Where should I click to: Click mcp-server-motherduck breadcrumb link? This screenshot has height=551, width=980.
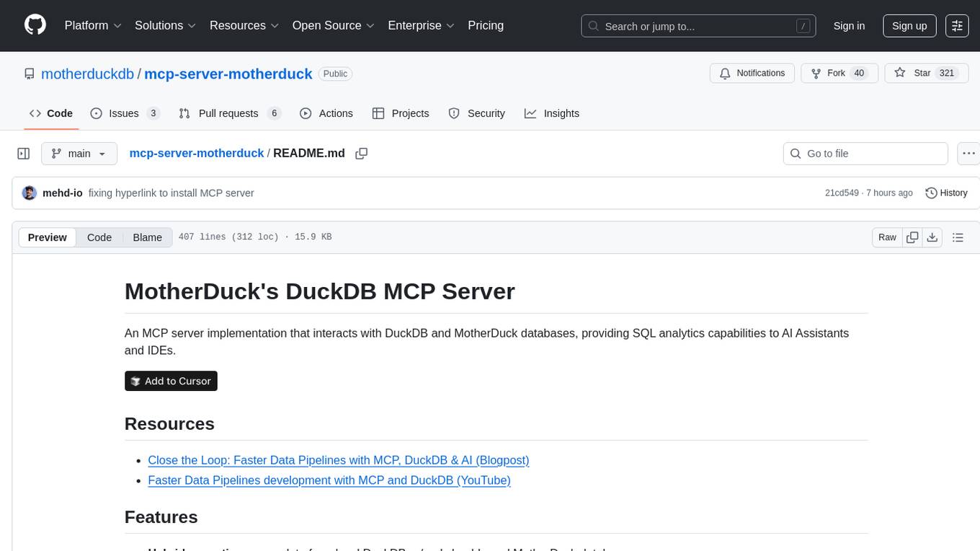tap(197, 153)
